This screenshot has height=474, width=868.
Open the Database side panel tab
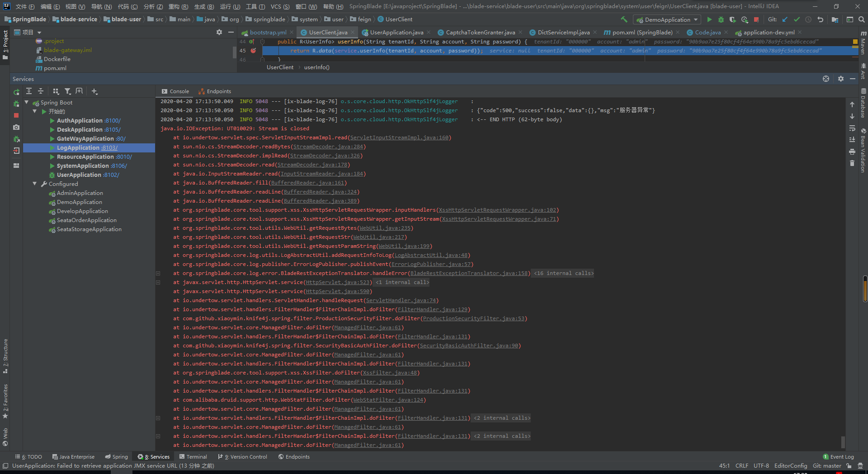pyautogui.click(x=863, y=103)
